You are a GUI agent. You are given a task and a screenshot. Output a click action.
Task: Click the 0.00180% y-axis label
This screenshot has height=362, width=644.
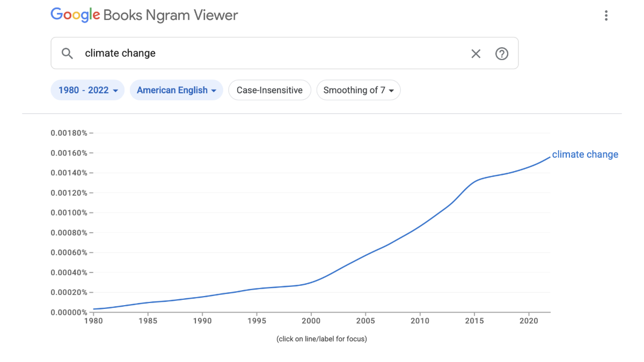point(69,133)
